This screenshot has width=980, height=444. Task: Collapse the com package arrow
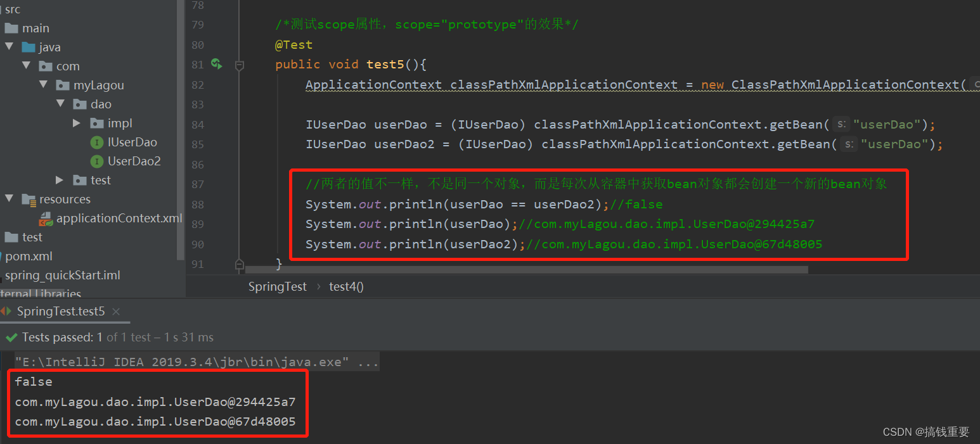[26, 66]
